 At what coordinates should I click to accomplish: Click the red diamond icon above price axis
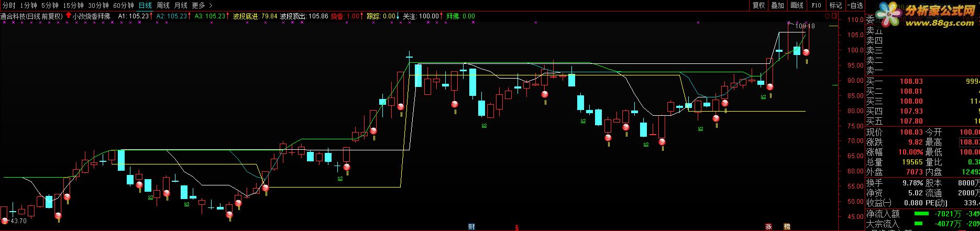point(828,16)
